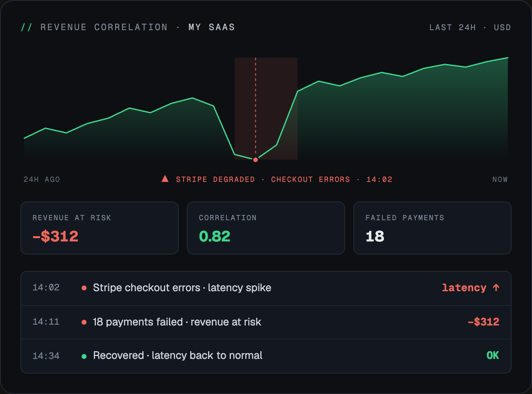Click the 'CORRELATION' card label
The width and height of the screenshot is (532, 394).
coord(228,218)
